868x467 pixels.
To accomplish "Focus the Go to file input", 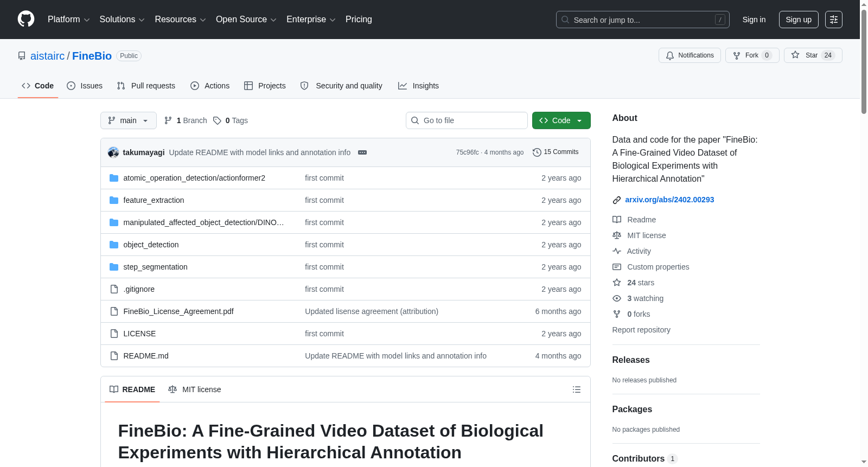I will tap(467, 120).
